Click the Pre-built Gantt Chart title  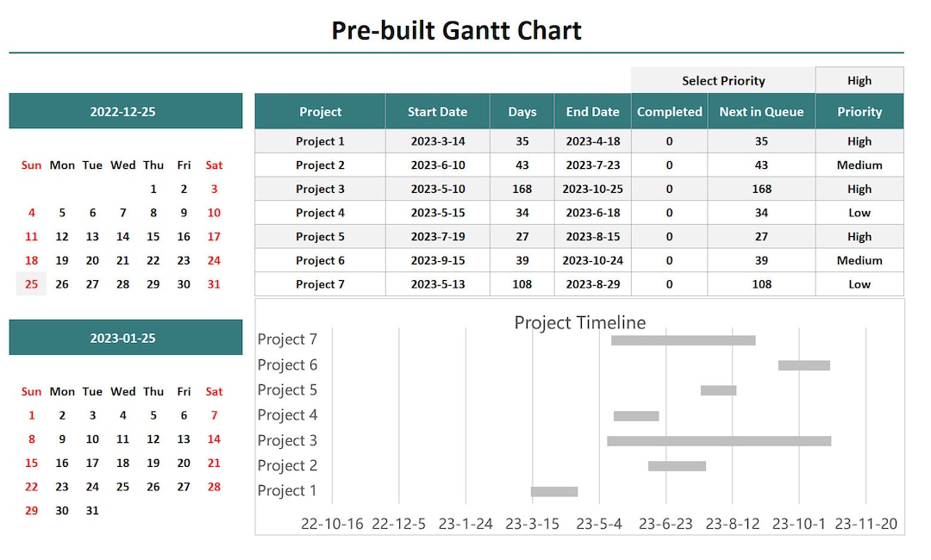click(457, 30)
